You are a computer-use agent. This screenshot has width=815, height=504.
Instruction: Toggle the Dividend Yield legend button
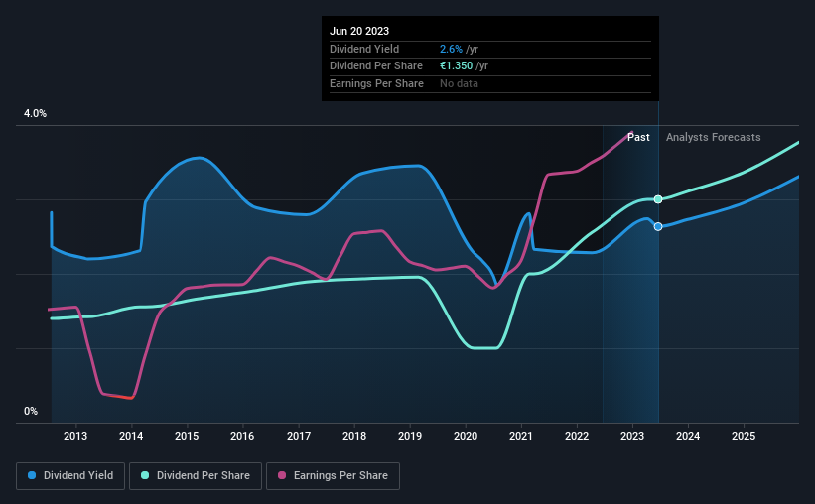70,476
